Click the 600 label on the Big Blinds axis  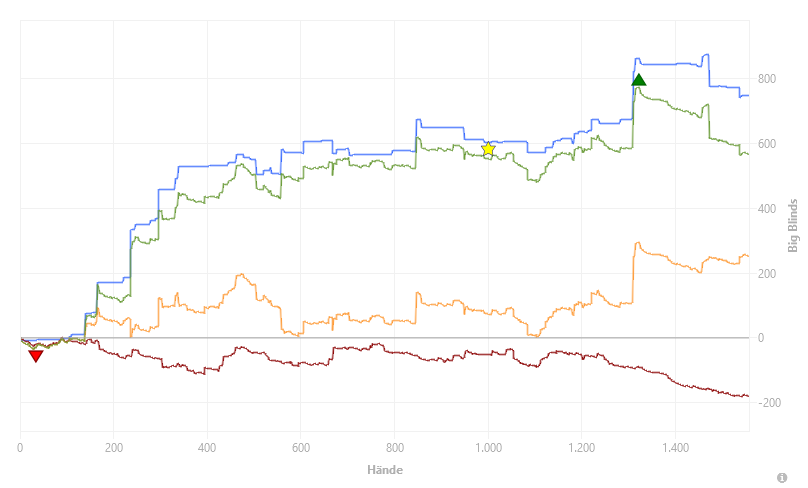[767, 144]
